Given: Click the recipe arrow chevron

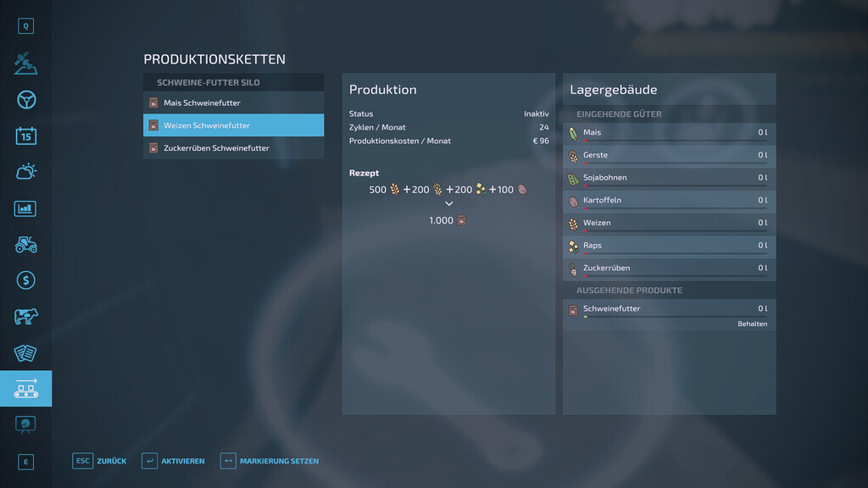Looking at the screenshot, I should (449, 203).
